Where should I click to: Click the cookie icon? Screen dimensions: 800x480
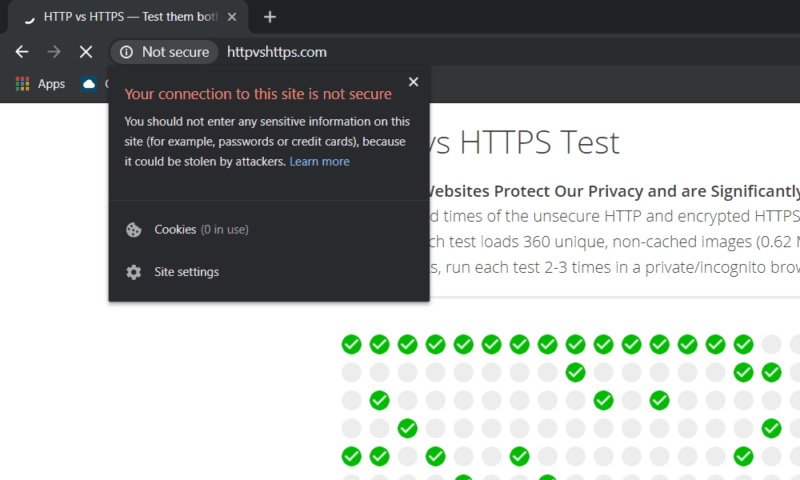tap(134, 230)
